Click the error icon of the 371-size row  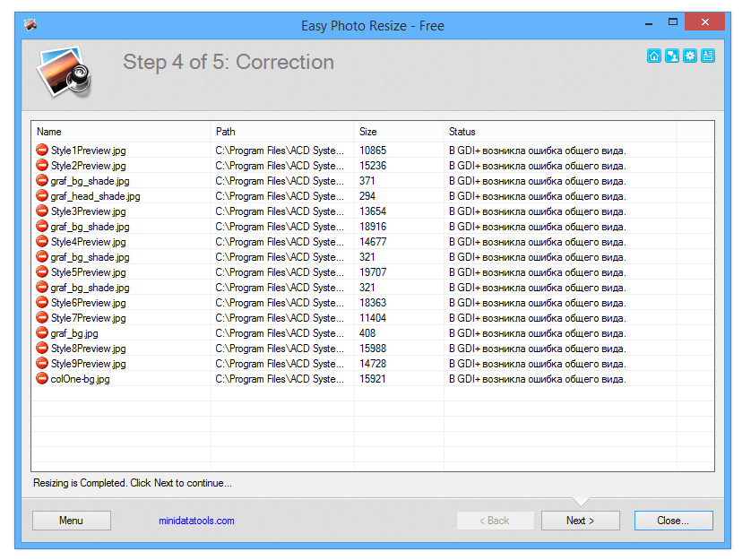42,181
